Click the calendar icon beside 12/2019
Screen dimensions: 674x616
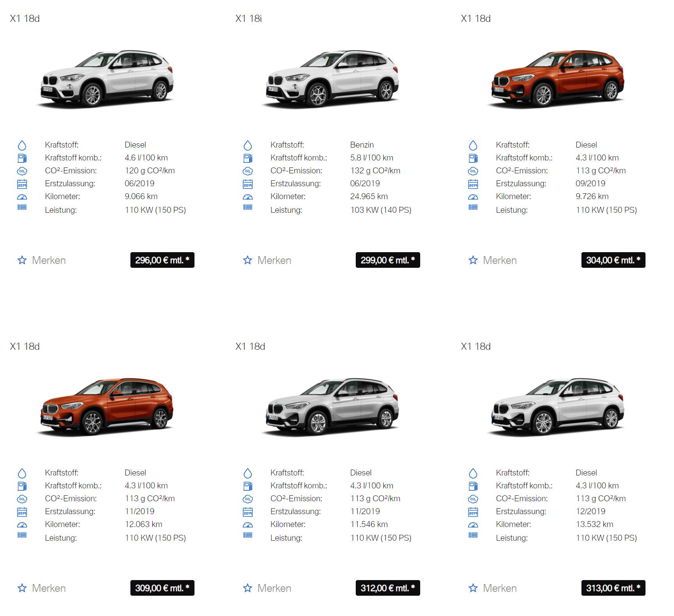473,512
